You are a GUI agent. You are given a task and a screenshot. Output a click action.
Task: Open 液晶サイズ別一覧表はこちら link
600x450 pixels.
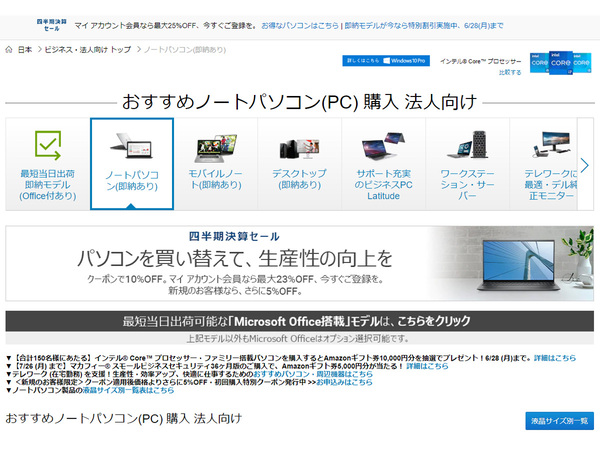(128, 390)
